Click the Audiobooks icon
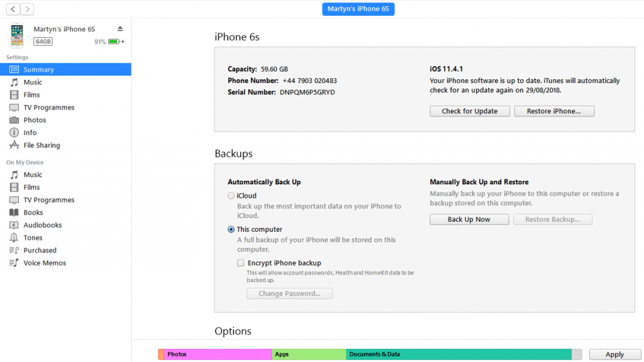This screenshot has width=644, height=362. (x=14, y=225)
